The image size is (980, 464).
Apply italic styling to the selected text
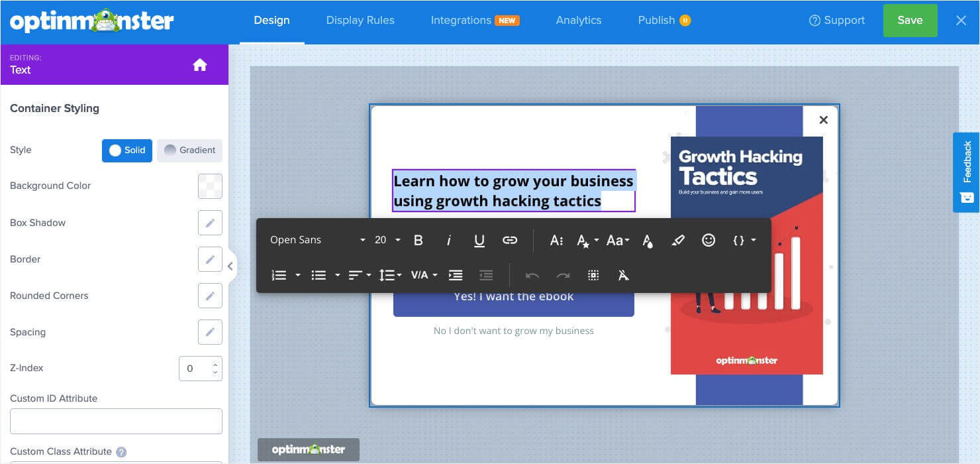point(448,240)
